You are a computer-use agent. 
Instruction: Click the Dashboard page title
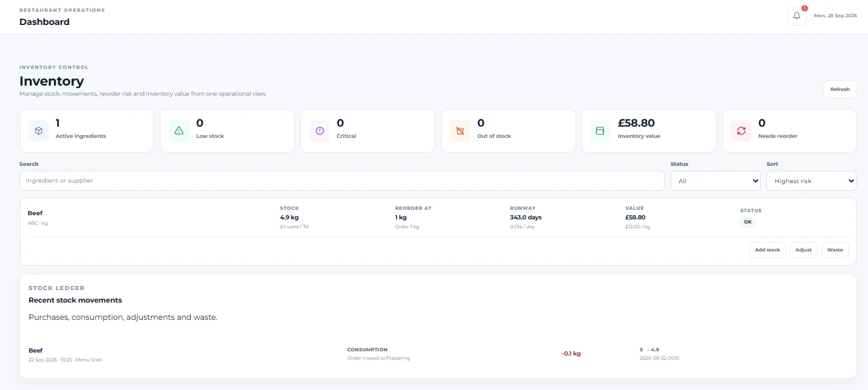point(45,22)
